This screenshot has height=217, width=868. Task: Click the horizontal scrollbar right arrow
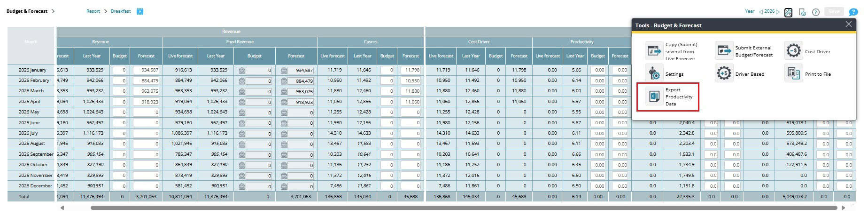click(843, 208)
